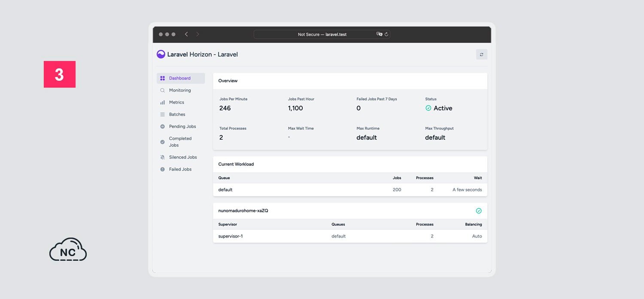Click the Laravel Horizon - Laravel title

202,55
